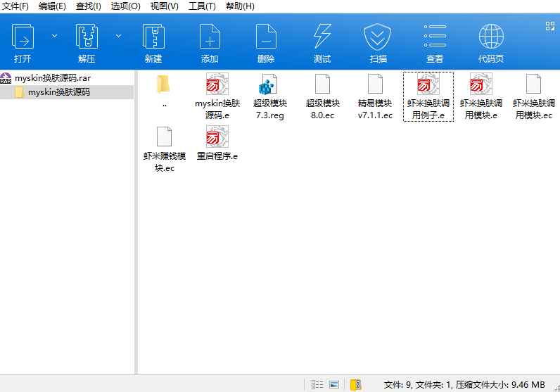The image size is (560, 392).
Task: Select the myskin换肤源码 folder in the tree
Action: coord(59,92)
